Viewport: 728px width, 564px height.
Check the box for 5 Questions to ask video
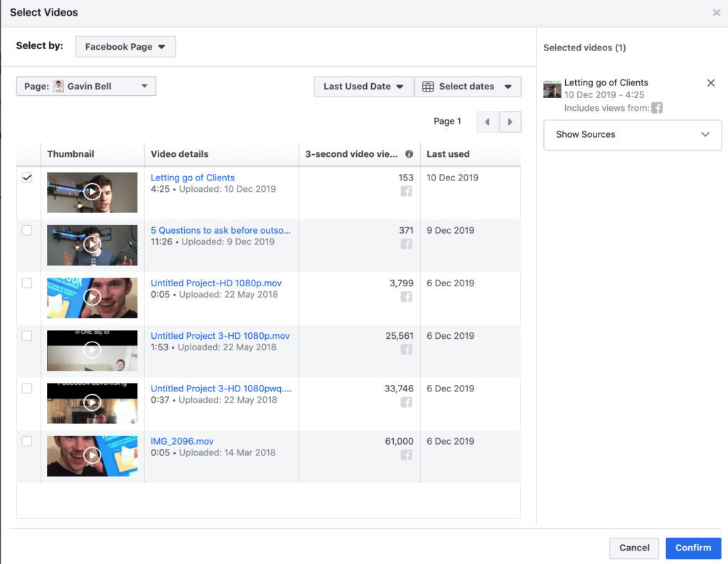27,230
